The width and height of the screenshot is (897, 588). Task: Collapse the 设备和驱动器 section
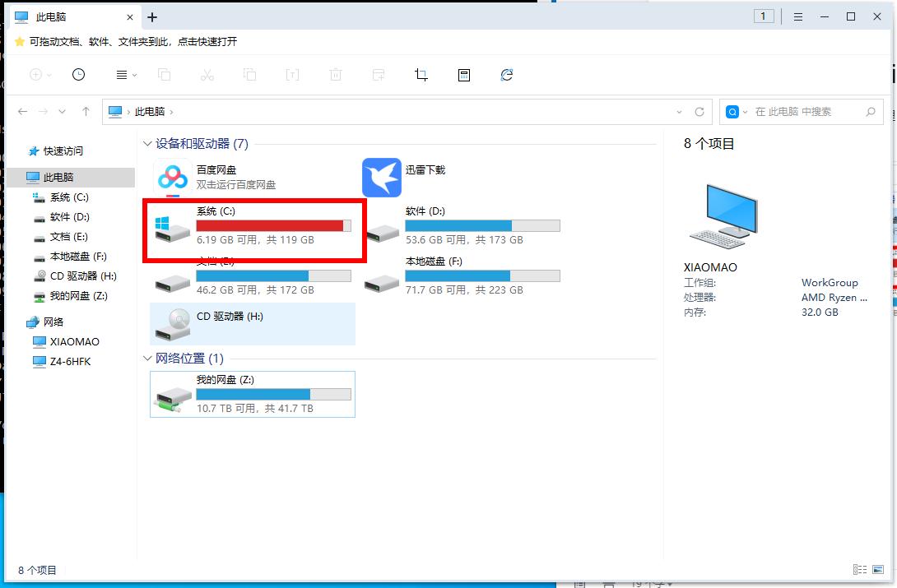[146, 143]
